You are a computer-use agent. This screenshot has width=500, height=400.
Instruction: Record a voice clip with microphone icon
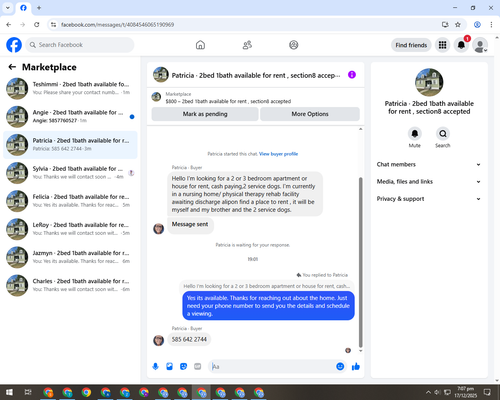coord(155,367)
